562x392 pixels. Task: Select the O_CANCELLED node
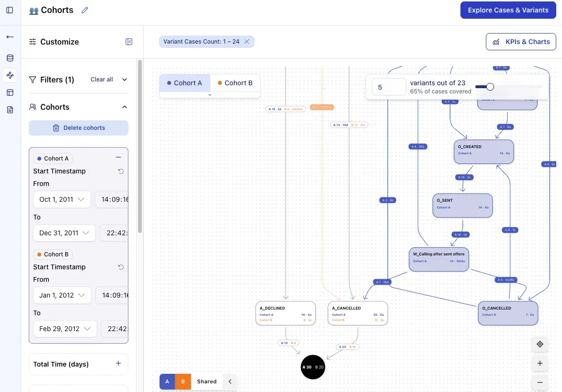point(508,313)
